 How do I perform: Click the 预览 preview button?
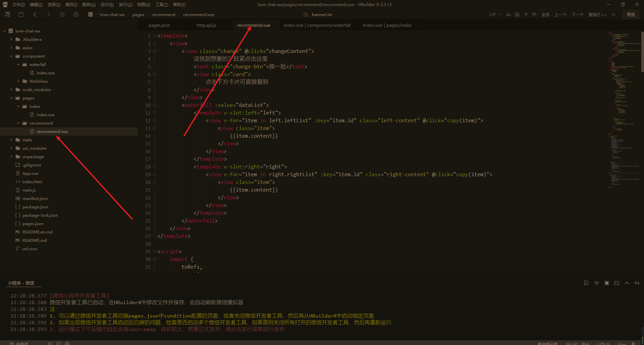[631, 14]
